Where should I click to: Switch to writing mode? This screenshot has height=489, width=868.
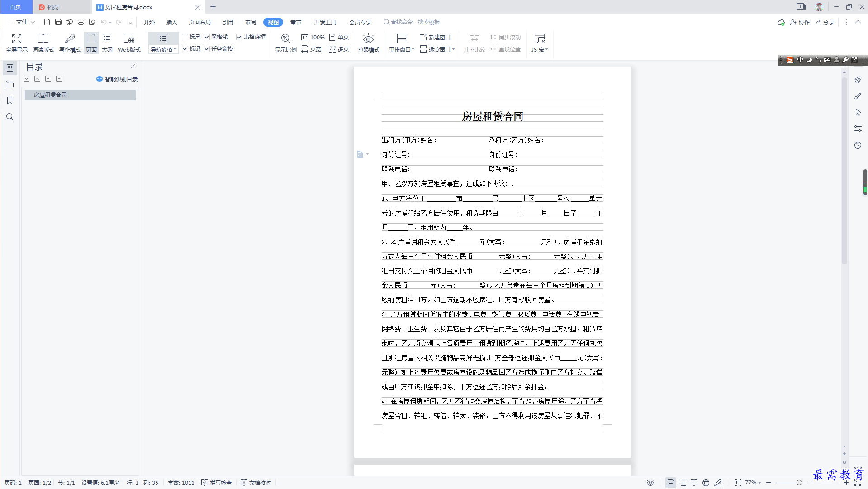coord(70,43)
